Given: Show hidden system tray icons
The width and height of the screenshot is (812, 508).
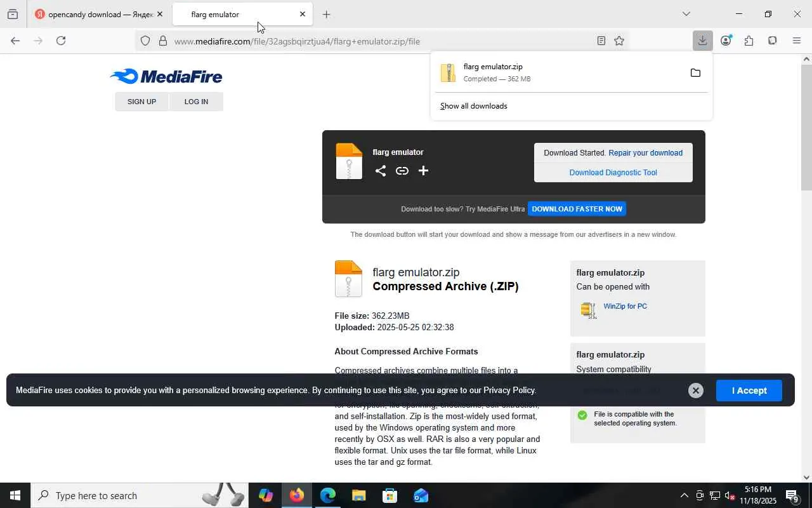Looking at the screenshot, I should pos(684,495).
